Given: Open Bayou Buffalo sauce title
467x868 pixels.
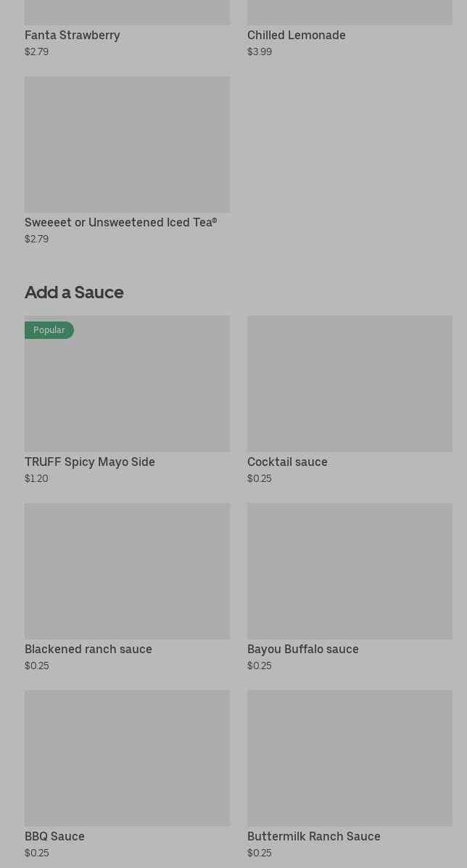Looking at the screenshot, I should [x=302, y=649].
